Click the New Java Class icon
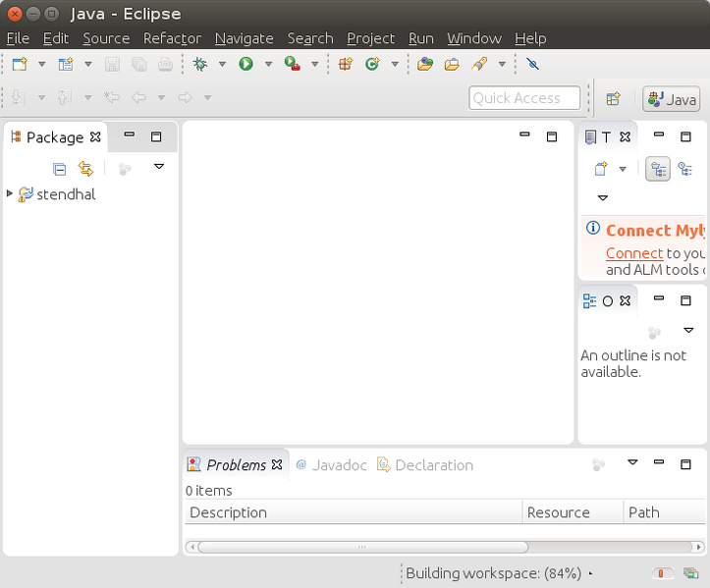 (372, 64)
